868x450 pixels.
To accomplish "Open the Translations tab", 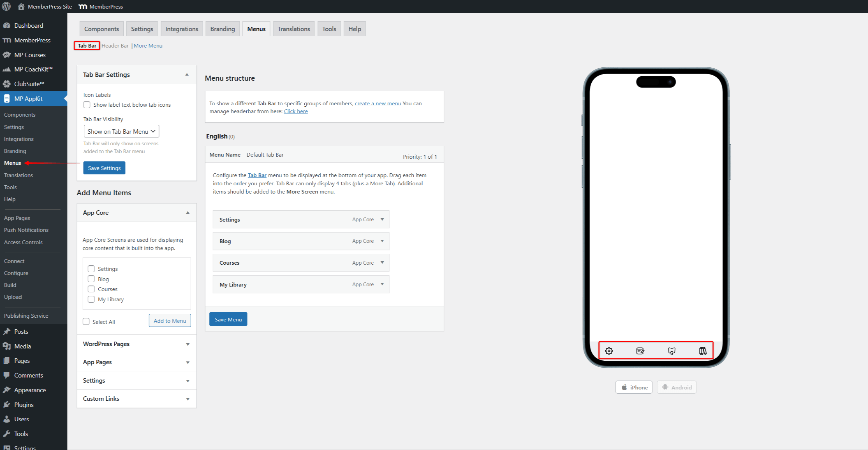I will click(293, 29).
